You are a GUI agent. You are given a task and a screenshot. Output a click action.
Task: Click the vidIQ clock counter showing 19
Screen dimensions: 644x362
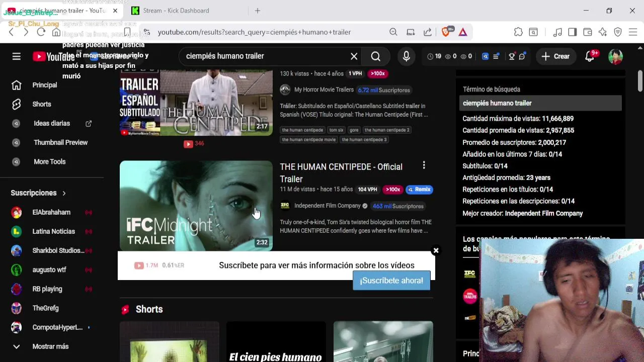pyautogui.click(x=435, y=56)
